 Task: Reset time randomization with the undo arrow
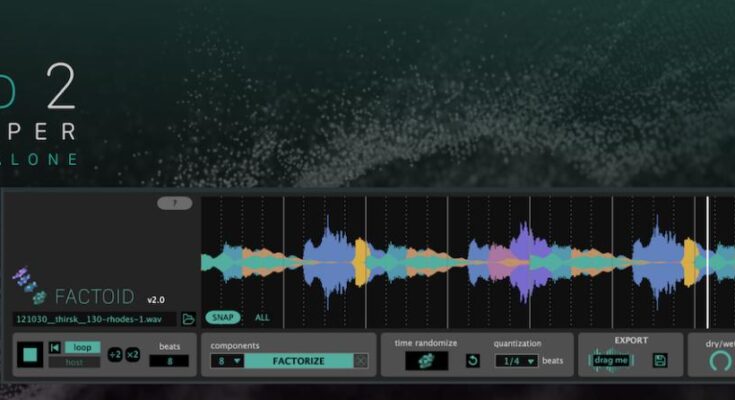[x=472, y=360]
